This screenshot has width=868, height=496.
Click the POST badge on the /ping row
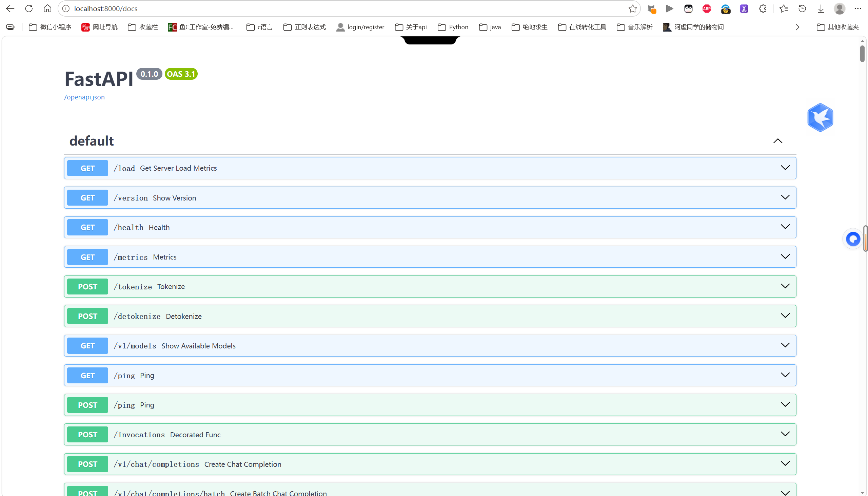(87, 405)
